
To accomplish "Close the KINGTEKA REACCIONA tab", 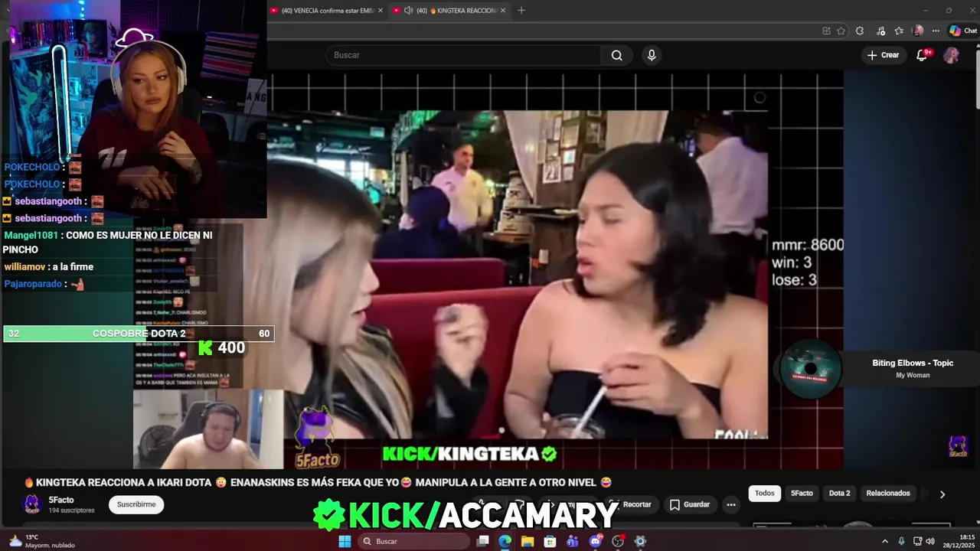I will pos(503,11).
